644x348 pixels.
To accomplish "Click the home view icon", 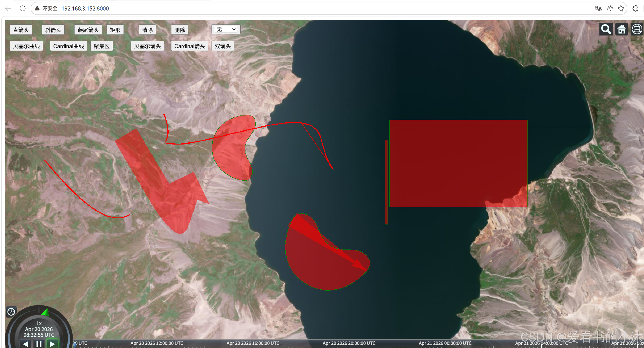I will (621, 29).
